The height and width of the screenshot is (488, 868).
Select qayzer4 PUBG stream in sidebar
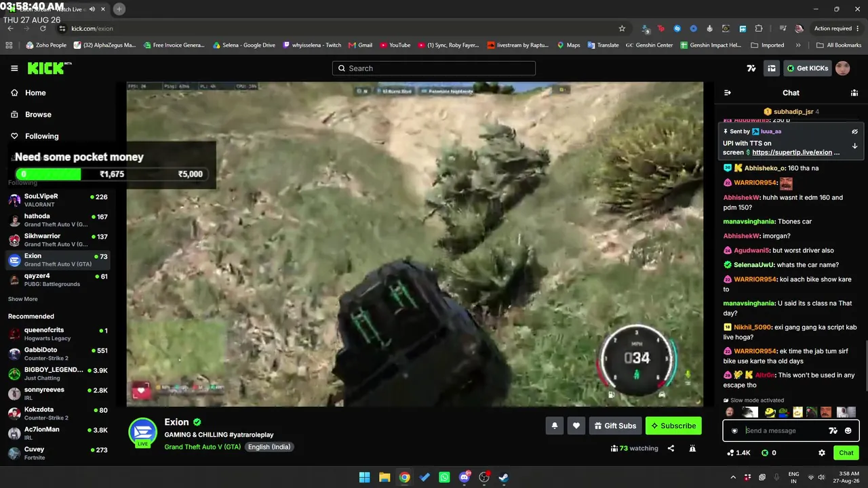coord(57,280)
